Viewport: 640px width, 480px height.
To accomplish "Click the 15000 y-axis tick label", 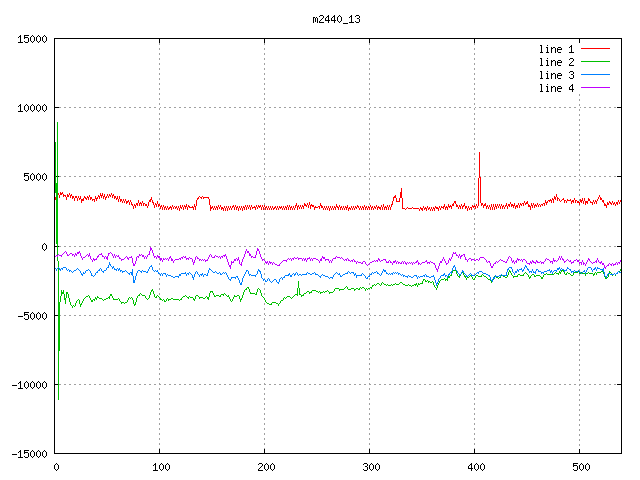I will pos(31,39).
